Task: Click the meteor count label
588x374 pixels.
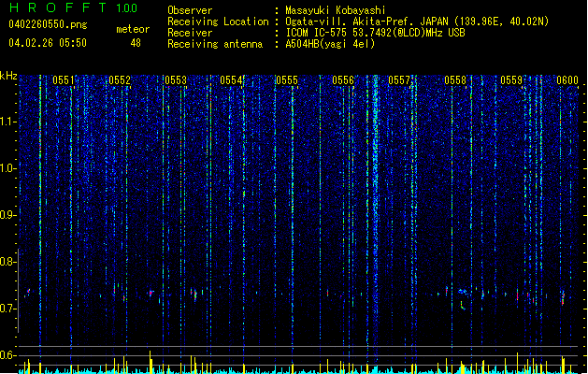Action: [x=133, y=29]
